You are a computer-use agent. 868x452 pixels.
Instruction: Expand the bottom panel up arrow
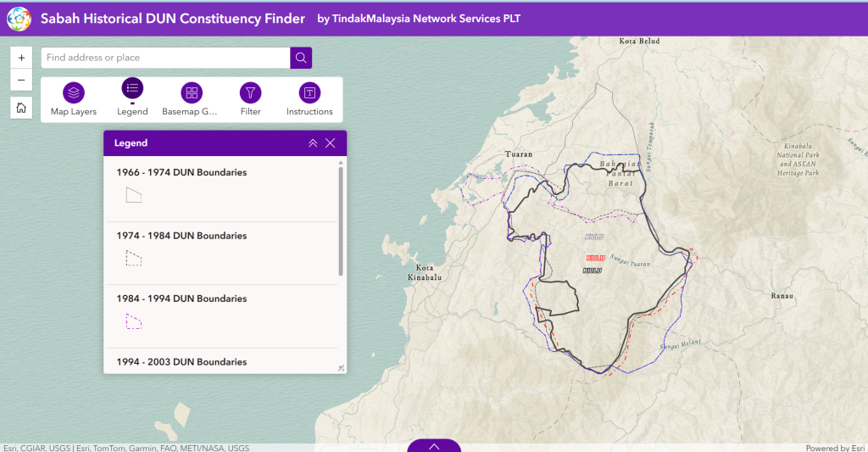pyautogui.click(x=434, y=445)
